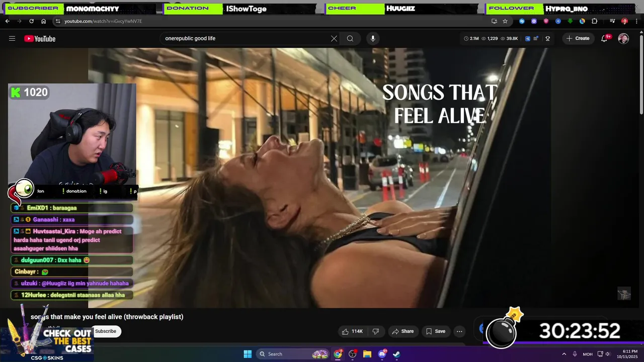Open Discord from the taskbar

tap(382, 354)
